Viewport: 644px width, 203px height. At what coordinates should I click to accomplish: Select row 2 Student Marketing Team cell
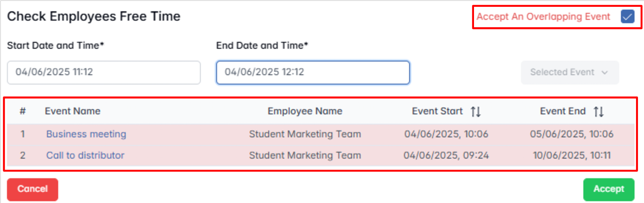pos(305,155)
